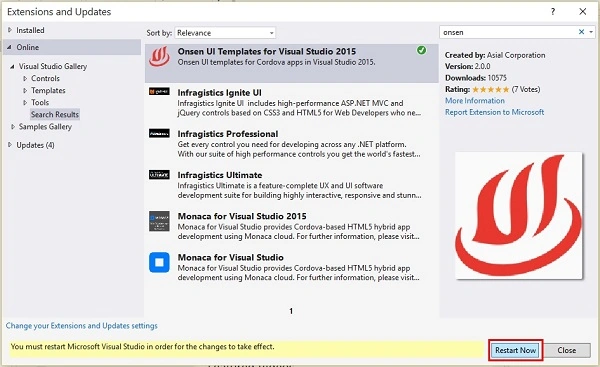This screenshot has width=600, height=367.
Task: Click the Close button at bottom
Action: 567,350
